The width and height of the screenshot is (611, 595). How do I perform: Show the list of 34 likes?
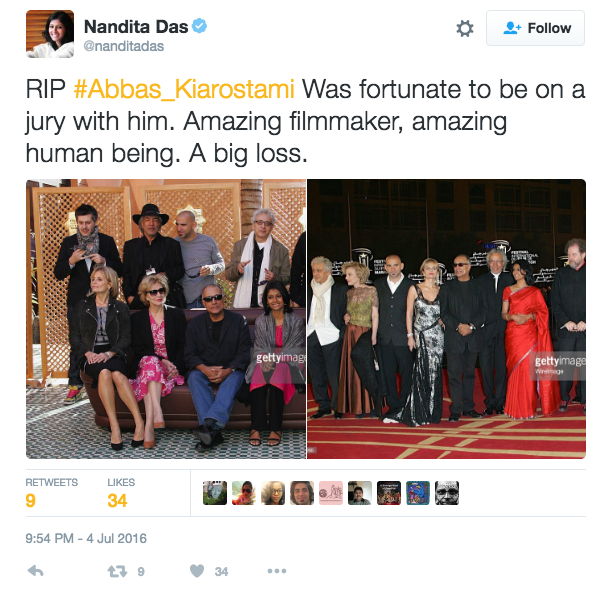coord(121,493)
